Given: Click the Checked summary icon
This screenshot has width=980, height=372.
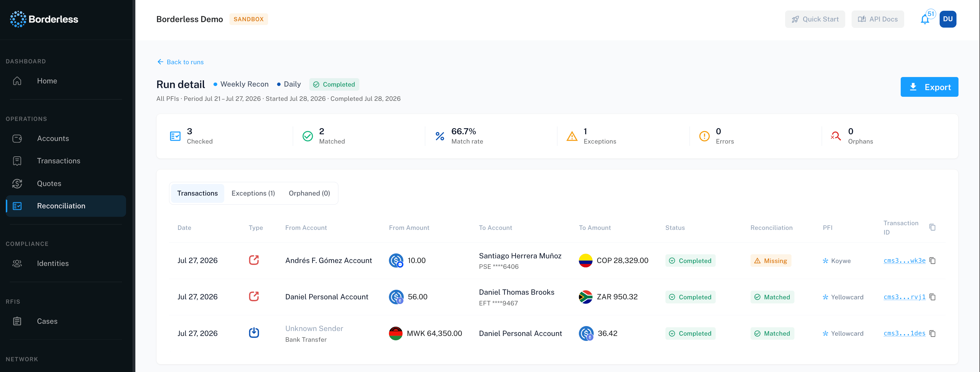Looking at the screenshot, I should pyautogui.click(x=175, y=136).
